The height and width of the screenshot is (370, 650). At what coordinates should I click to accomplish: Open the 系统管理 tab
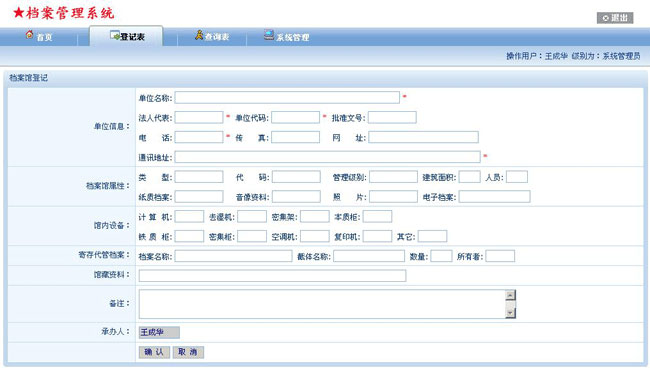287,36
